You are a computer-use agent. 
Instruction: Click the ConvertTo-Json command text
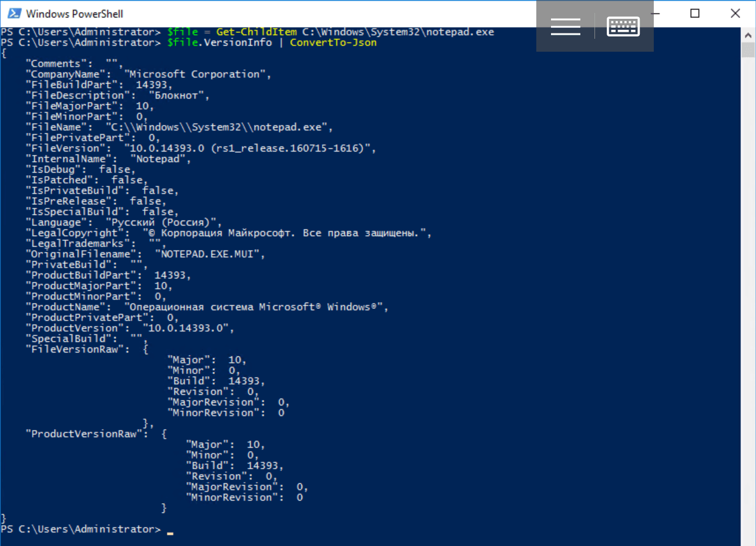(x=333, y=42)
